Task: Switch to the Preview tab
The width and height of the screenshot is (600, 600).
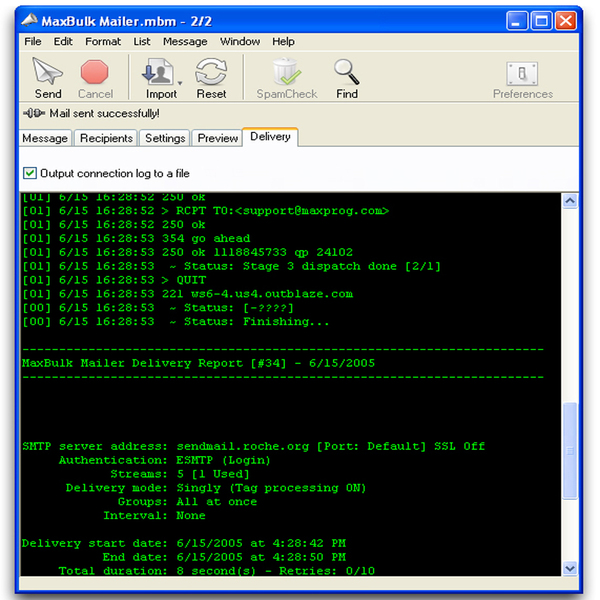Action: [217, 138]
